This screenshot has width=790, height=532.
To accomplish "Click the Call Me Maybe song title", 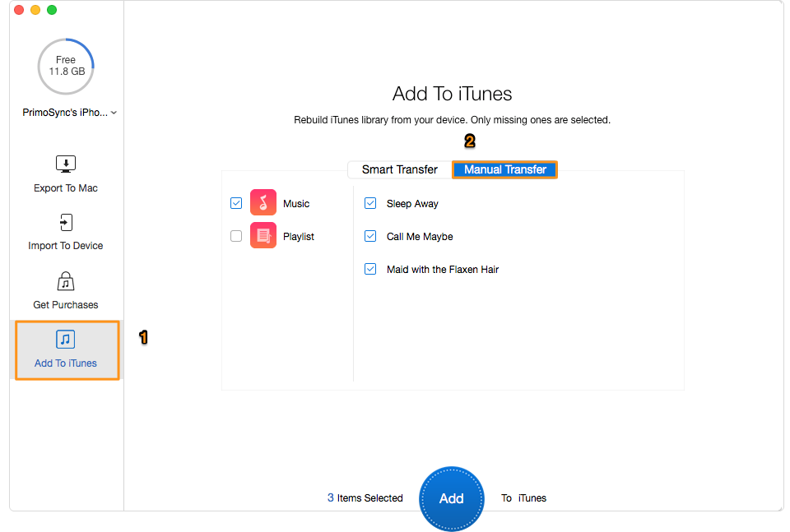I will pos(420,237).
